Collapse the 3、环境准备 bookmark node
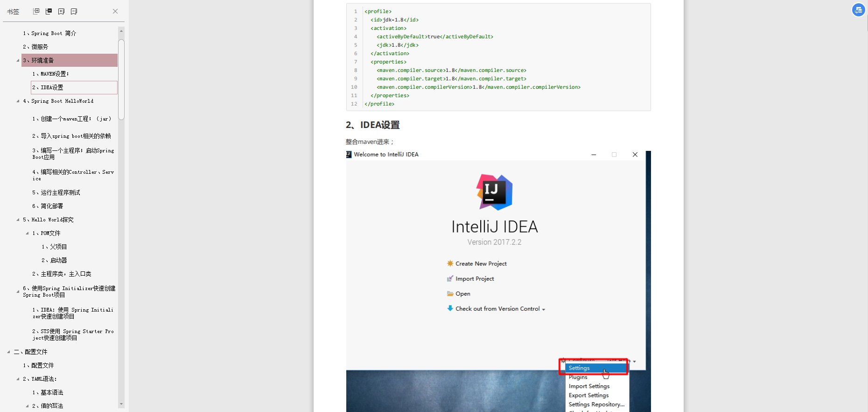Screen dimensions: 868x412 (x=18, y=60)
